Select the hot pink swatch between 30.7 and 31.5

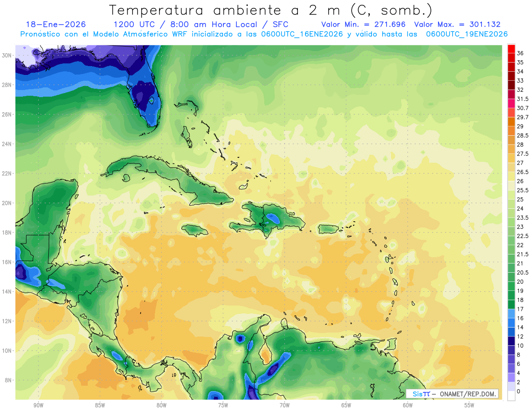coord(511,103)
